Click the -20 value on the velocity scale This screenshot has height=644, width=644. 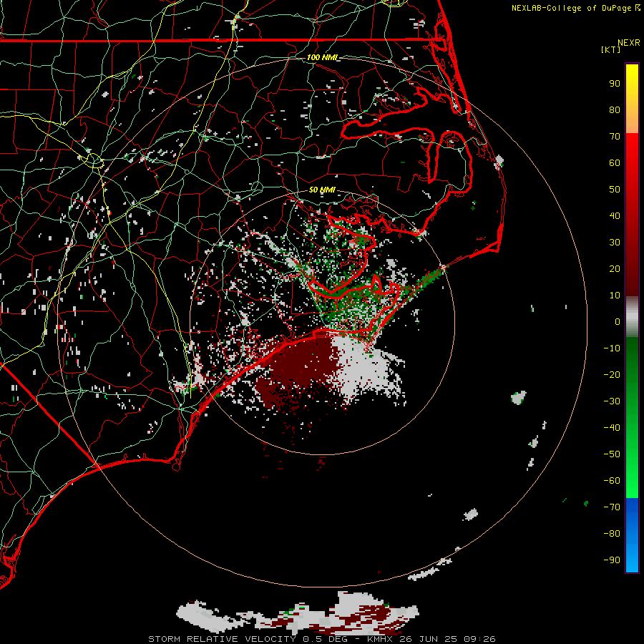612,375
